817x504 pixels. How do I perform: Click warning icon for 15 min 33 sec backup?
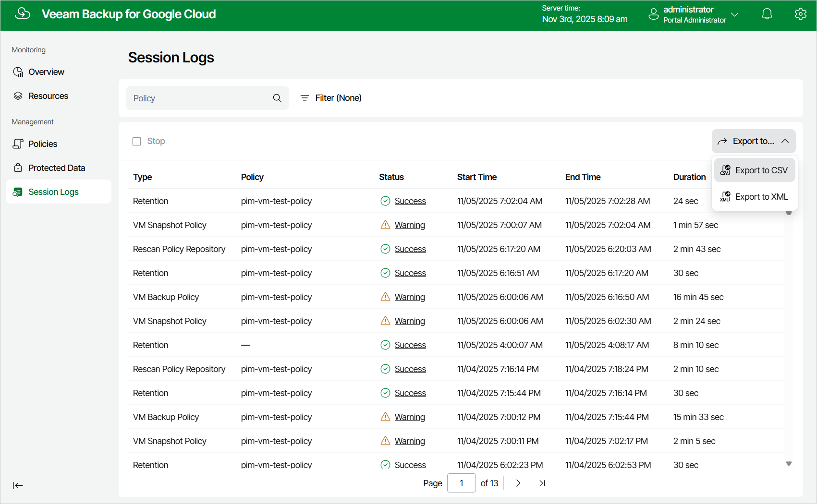(385, 417)
